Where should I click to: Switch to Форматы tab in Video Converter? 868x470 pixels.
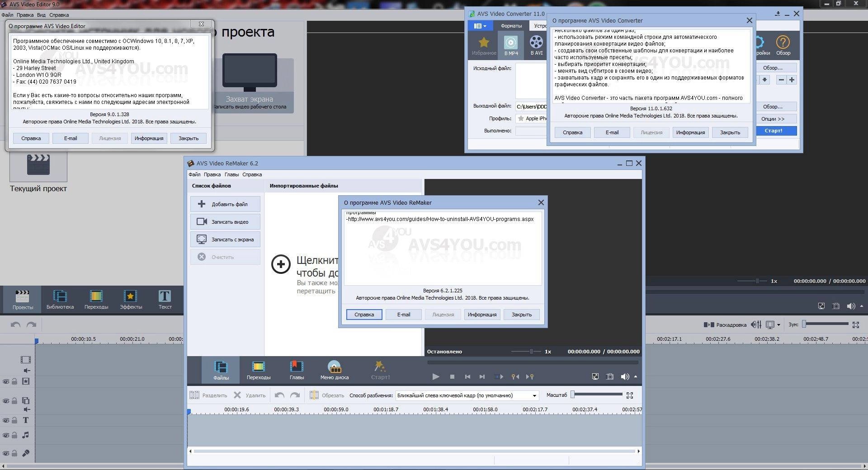coord(511,26)
